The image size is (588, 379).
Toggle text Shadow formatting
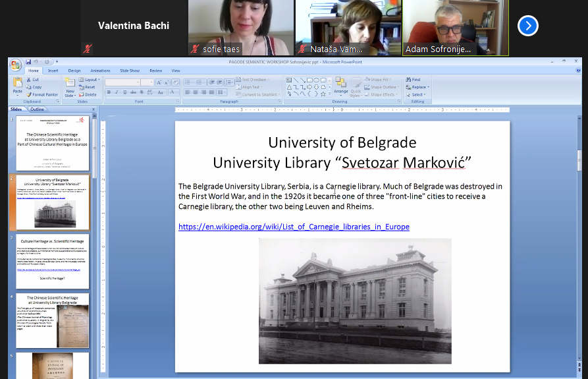pyautogui.click(x=142, y=92)
